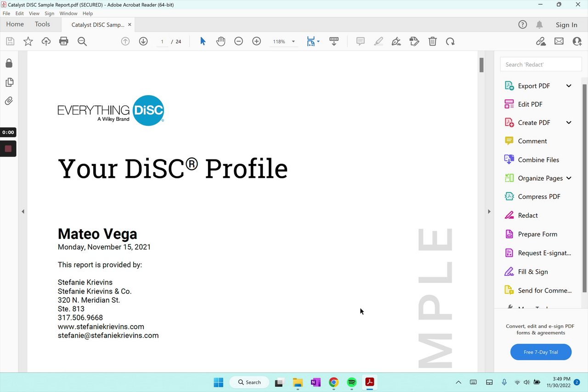Send file by email envelope icon
Viewport: 588px width, 392px height.
click(559, 41)
